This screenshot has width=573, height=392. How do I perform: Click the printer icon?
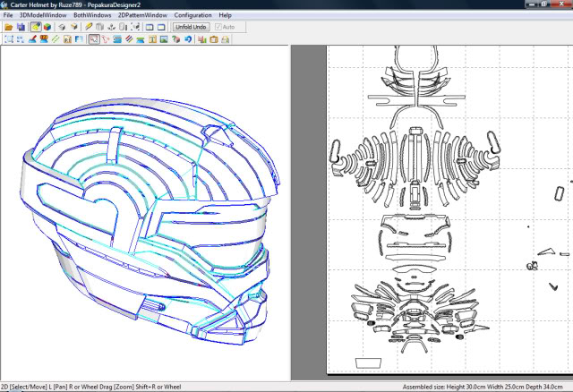(x=226, y=39)
